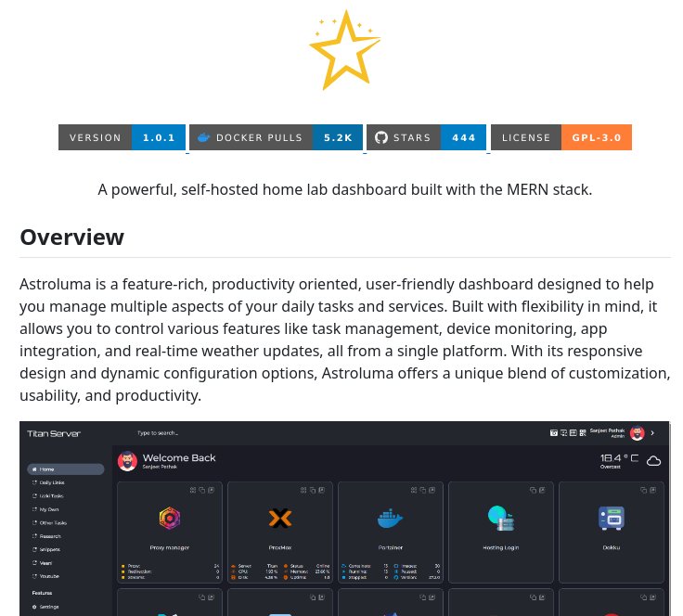Open the GitHub Stars 444 badge
This screenshot has width=683, height=616.
click(x=427, y=137)
